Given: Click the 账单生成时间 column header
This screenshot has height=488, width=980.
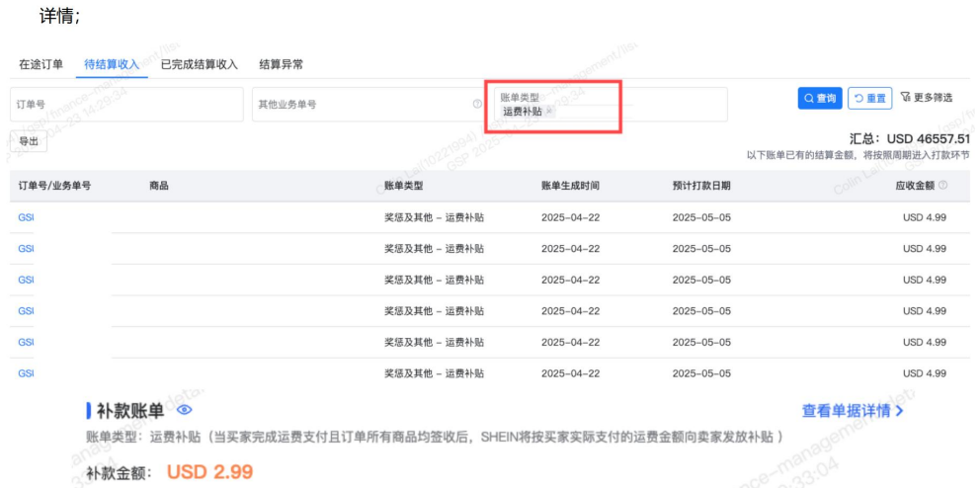Looking at the screenshot, I should click(570, 186).
